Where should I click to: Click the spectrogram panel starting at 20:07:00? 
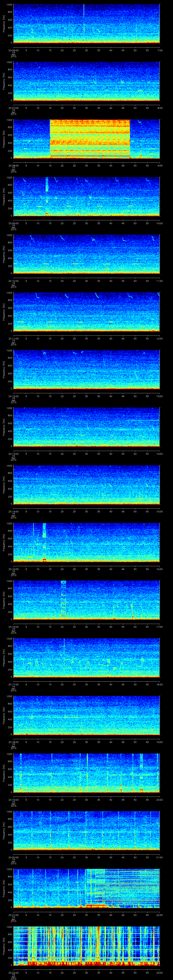click(x=86, y=81)
